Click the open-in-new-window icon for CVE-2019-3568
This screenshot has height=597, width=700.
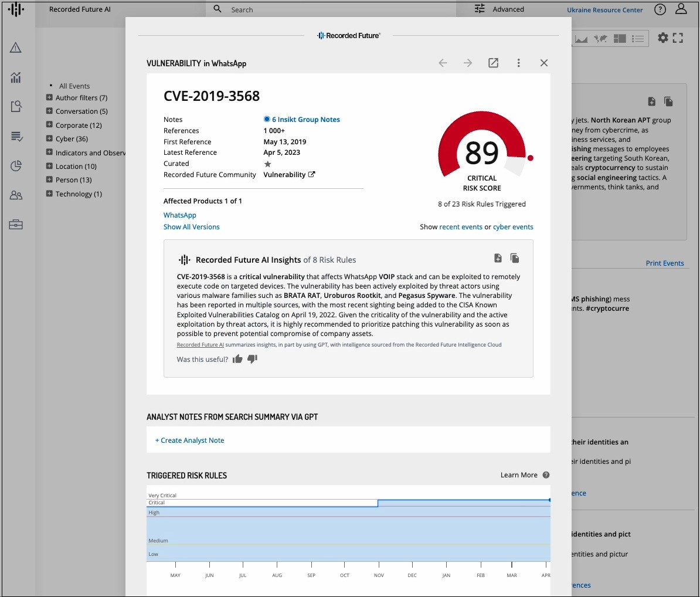pyautogui.click(x=493, y=63)
